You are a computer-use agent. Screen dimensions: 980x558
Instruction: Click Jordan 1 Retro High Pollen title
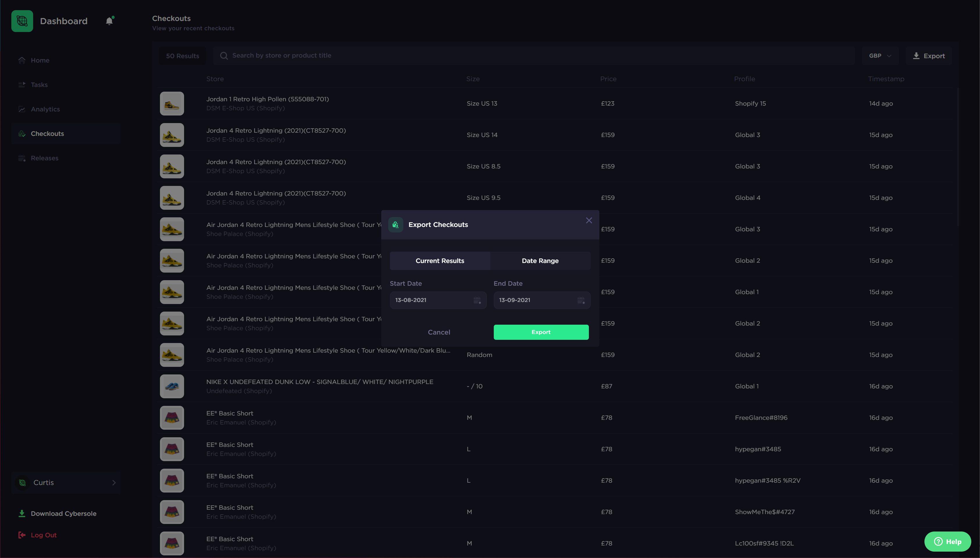point(267,99)
